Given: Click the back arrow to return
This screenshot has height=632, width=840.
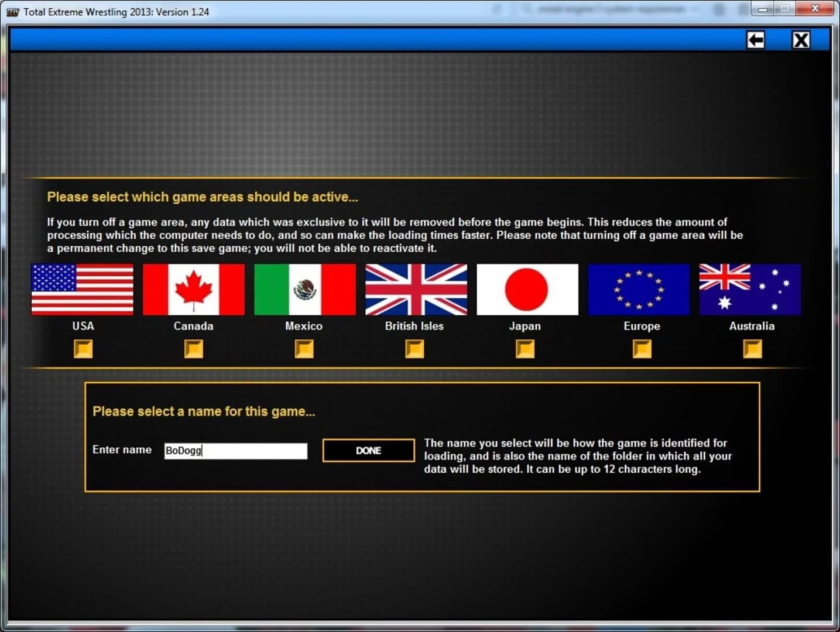Looking at the screenshot, I should (755, 40).
